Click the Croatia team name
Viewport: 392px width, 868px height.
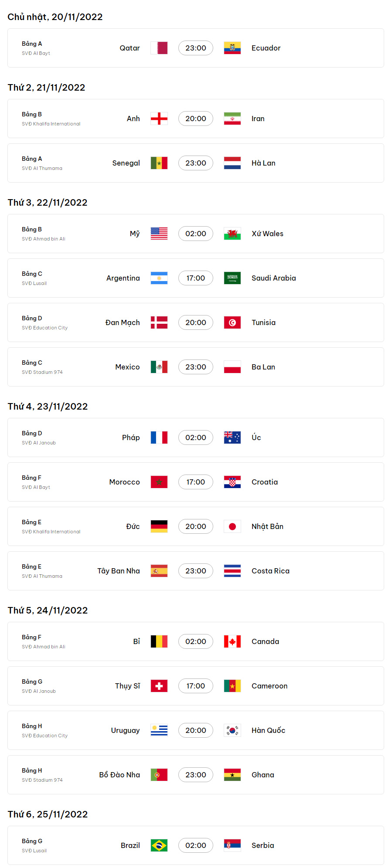[265, 482]
